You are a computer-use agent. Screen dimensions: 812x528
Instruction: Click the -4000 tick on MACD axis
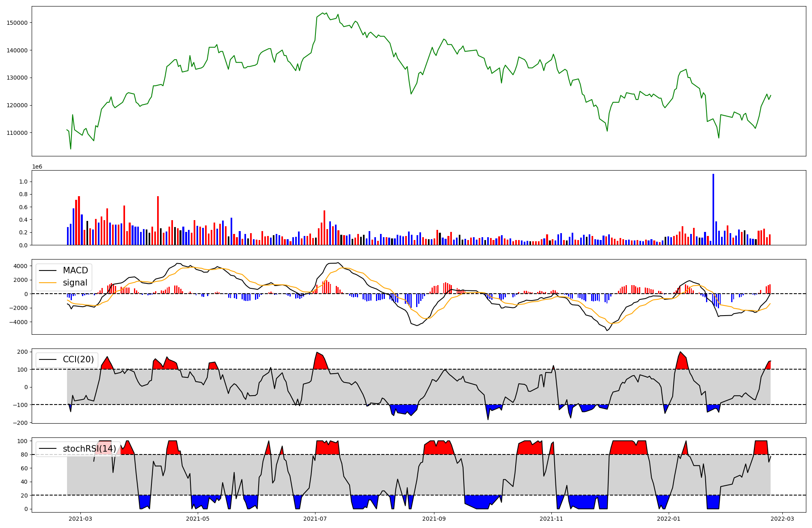[18, 322]
